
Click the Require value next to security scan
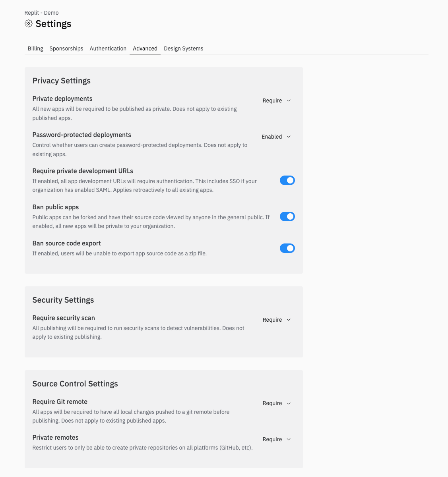point(272,320)
